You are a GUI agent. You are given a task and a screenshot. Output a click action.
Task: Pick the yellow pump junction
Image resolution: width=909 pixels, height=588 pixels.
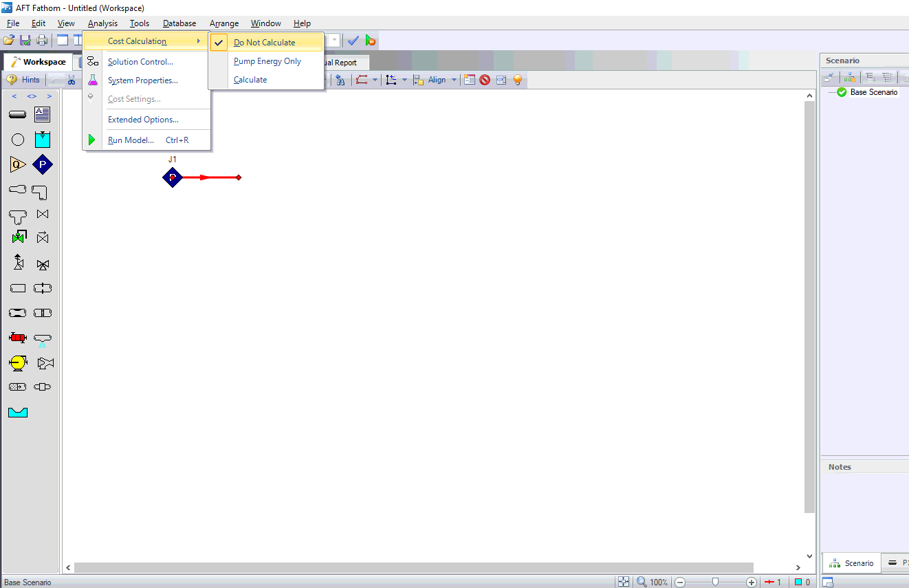coord(18,362)
